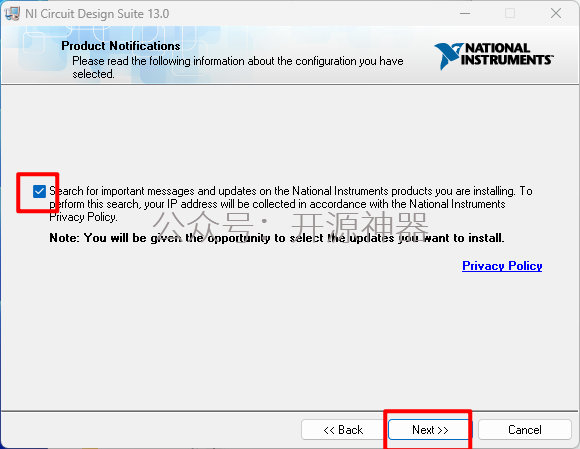Close the NI Circuit Design Suite window
This screenshot has width=580, height=449.
pos(556,13)
